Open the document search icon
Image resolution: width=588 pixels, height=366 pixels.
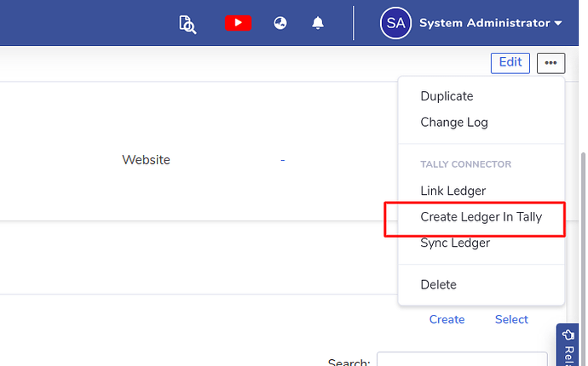click(187, 25)
